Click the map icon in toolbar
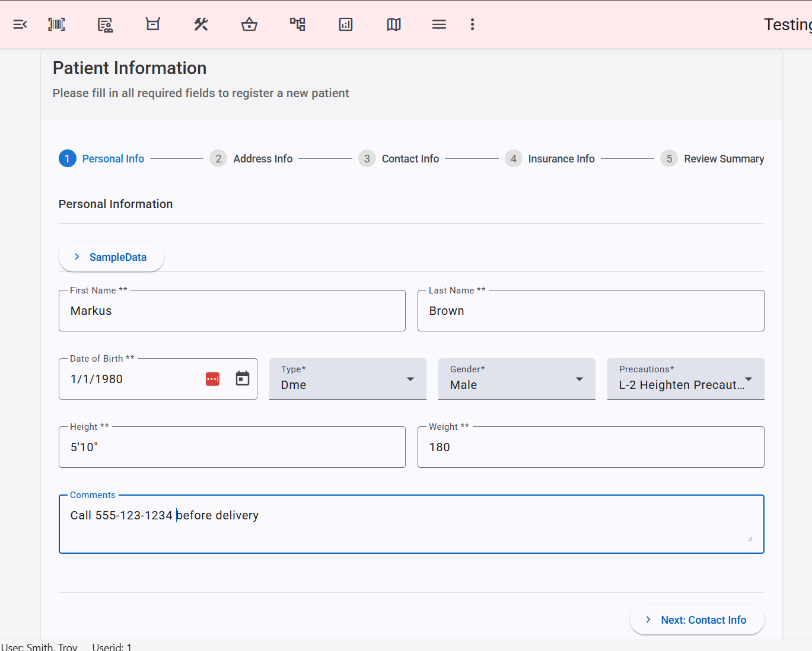 (394, 24)
